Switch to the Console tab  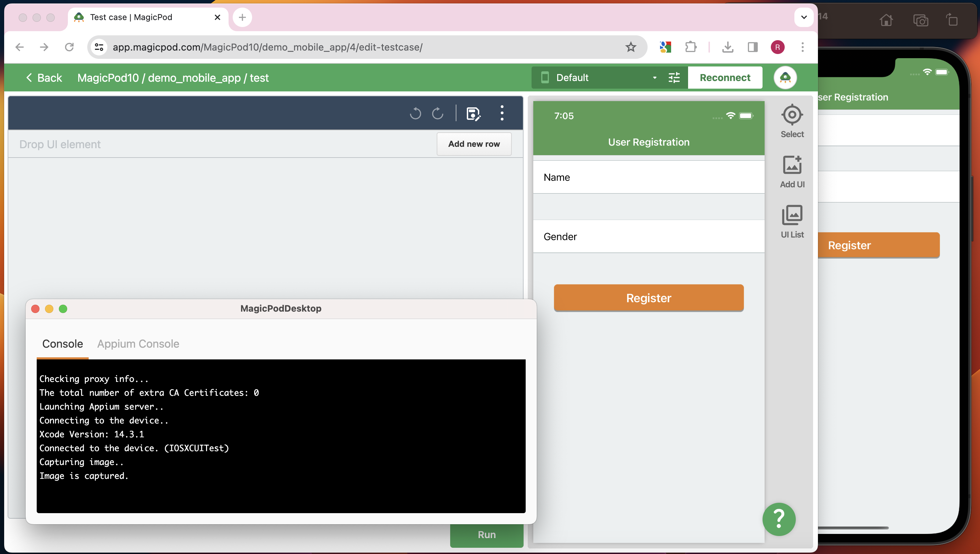tap(62, 343)
